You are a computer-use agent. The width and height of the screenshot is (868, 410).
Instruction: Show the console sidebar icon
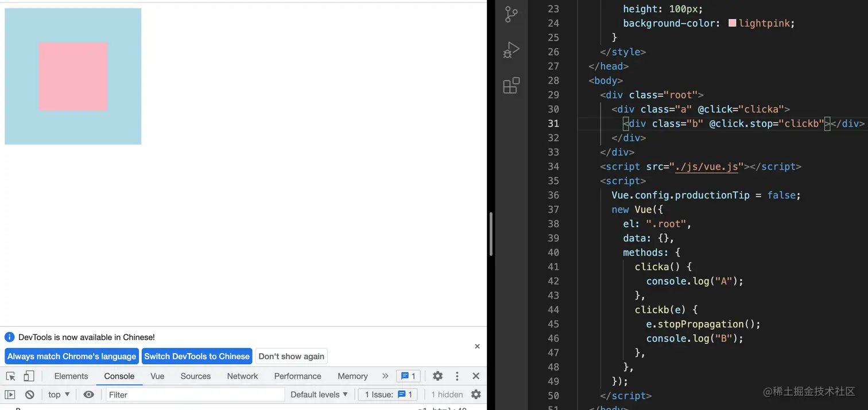10,395
